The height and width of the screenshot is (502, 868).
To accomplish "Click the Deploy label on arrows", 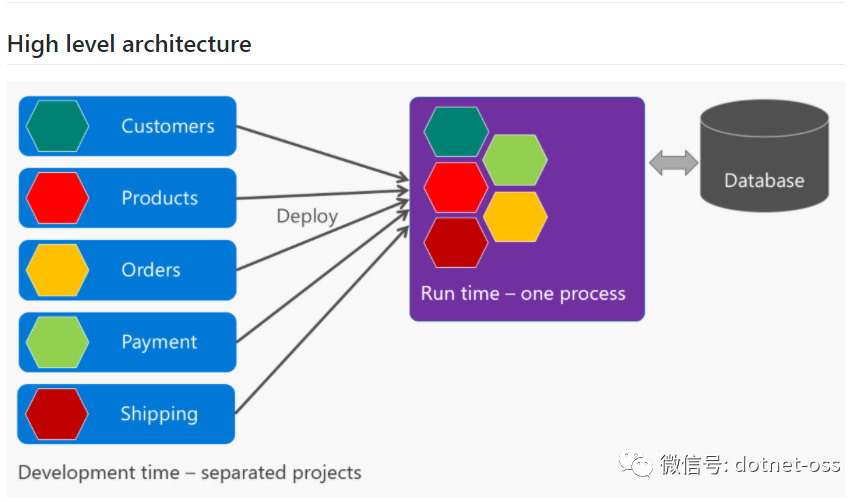I will pos(307,216).
